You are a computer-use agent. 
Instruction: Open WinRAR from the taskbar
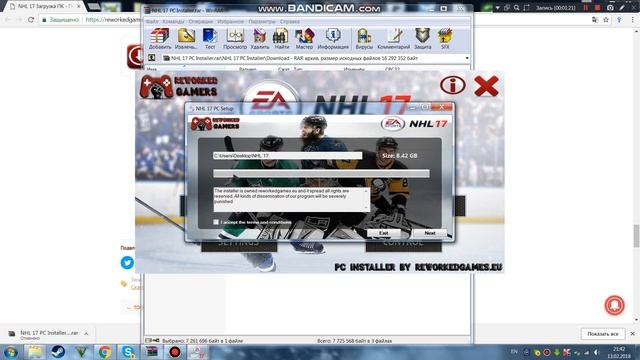pyautogui.click(x=151, y=352)
